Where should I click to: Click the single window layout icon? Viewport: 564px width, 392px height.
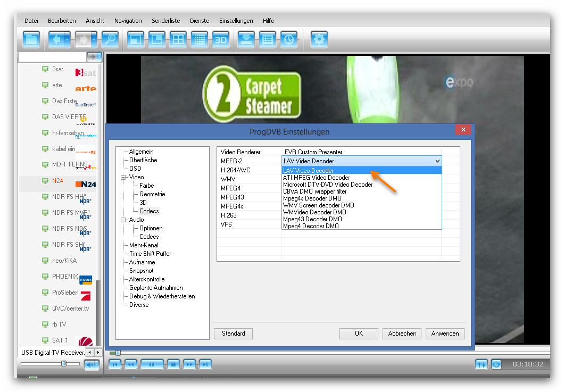click(x=136, y=39)
